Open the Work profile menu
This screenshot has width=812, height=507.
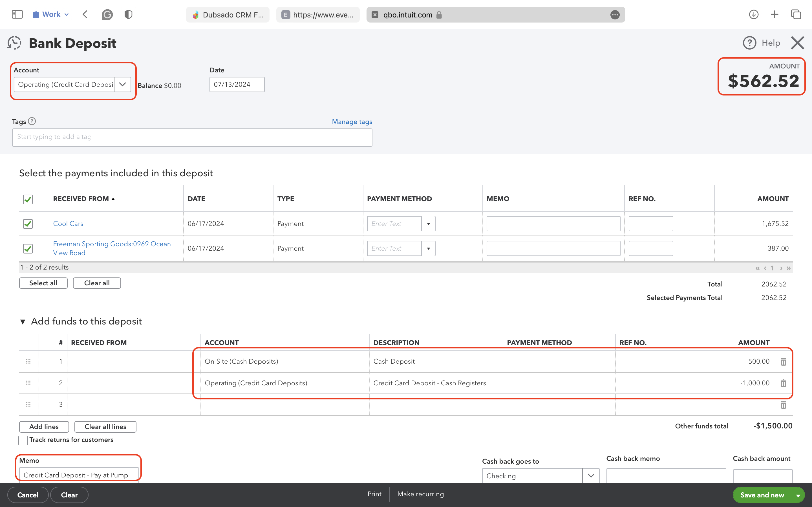click(x=50, y=14)
